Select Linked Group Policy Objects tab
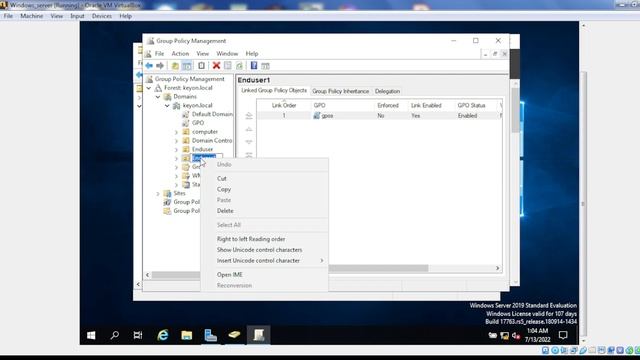This screenshot has height=360, width=640. click(x=274, y=90)
